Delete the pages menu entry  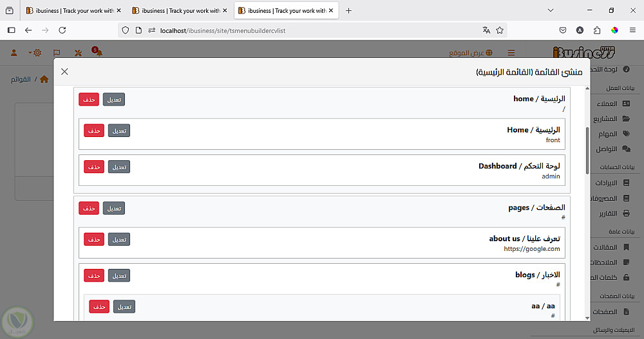click(89, 208)
